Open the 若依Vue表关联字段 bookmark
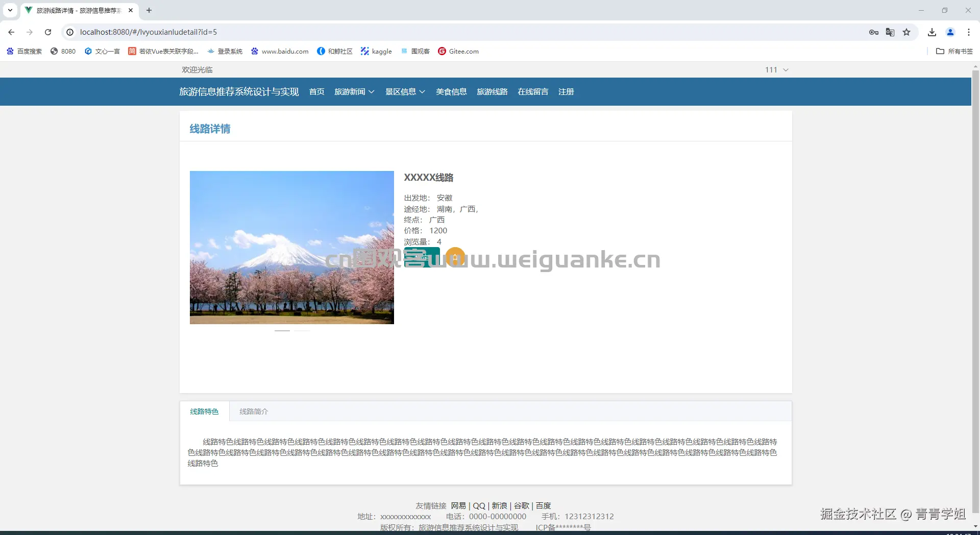Image resolution: width=980 pixels, height=535 pixels. 163,51
